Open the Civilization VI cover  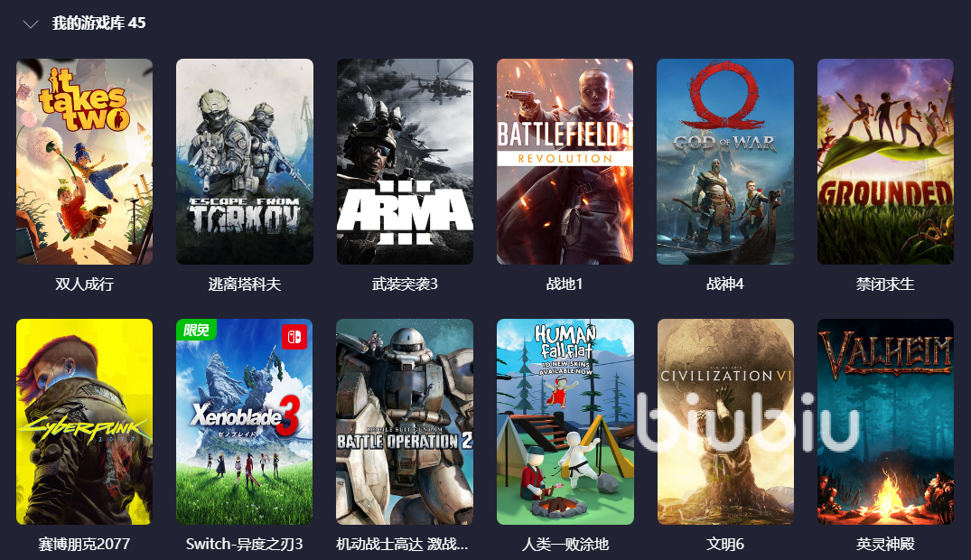coord(725,422)
